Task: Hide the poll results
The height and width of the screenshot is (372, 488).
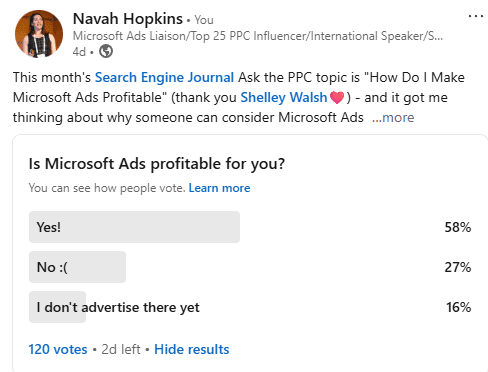Action: pyautogui.click(x=192, y=349)
